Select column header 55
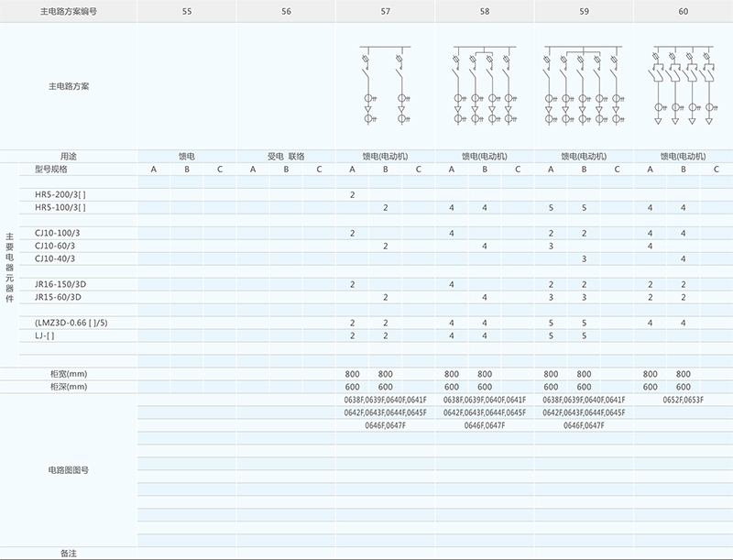 click(x=187, y=11)
